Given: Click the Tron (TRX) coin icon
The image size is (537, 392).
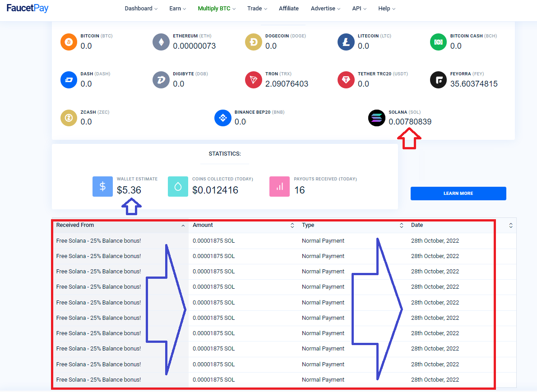Looking at the screenshot, I should [254, 80].
